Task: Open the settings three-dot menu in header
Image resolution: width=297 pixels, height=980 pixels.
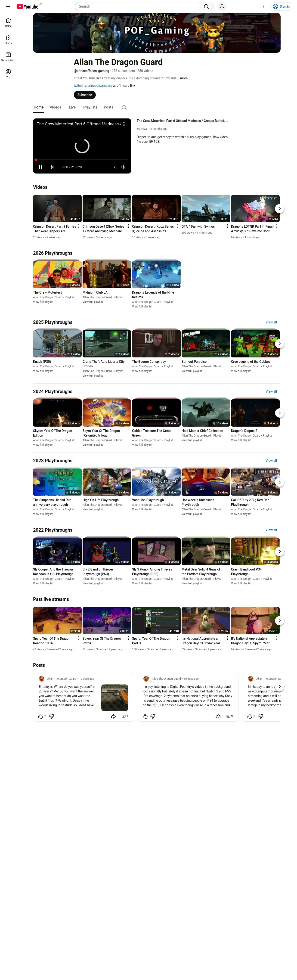Action: point(264,6)
